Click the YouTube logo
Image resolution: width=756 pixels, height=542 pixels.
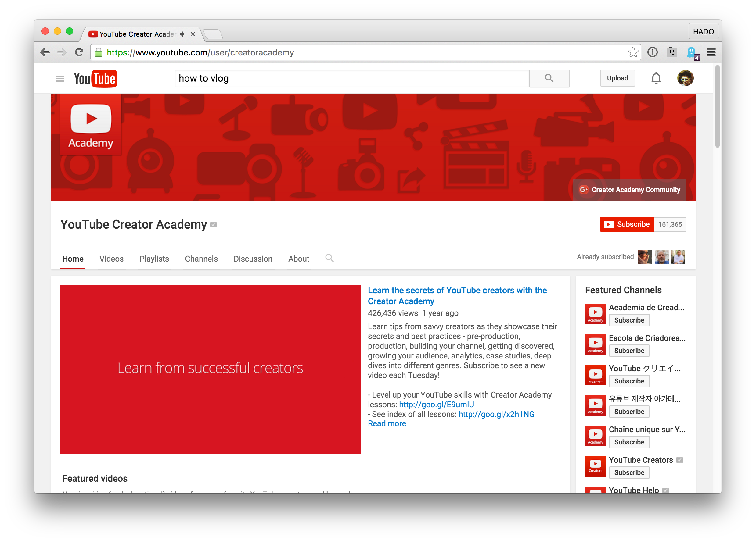click(95, 79)
